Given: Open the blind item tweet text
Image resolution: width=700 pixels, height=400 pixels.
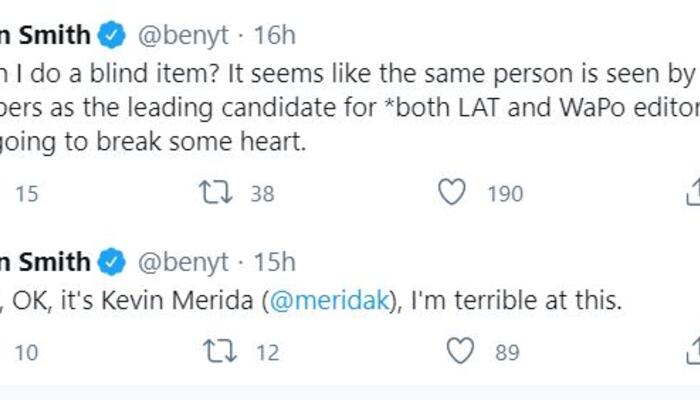Looking at the screenshot, I should [300, 105].
